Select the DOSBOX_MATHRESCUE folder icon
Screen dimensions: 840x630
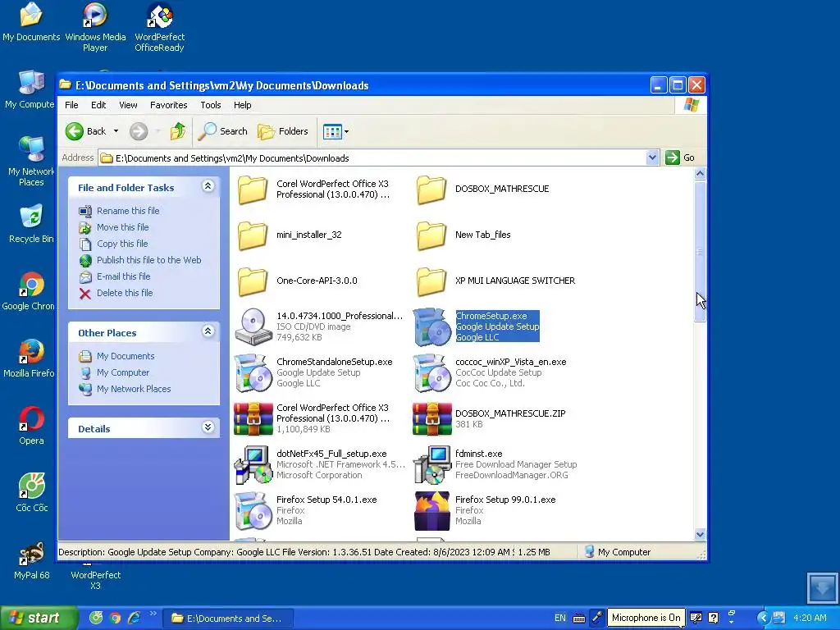(431, 189)
